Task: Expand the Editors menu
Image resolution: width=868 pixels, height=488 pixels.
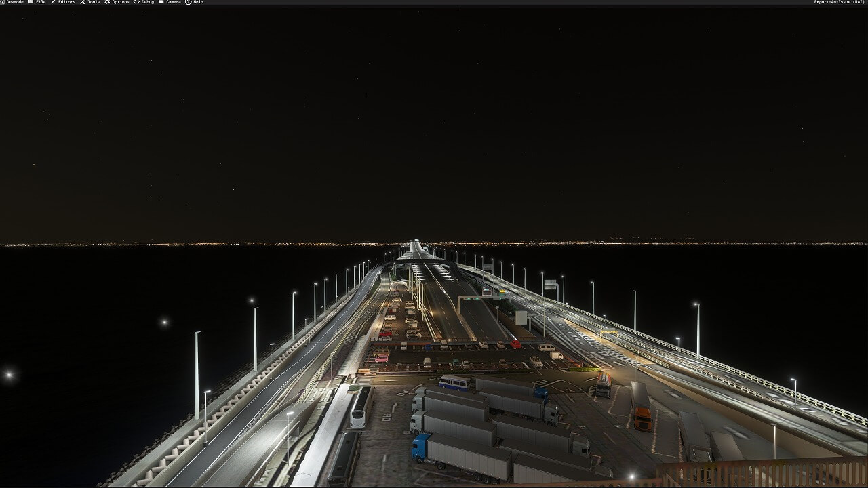Action: (x=66, y=2)
